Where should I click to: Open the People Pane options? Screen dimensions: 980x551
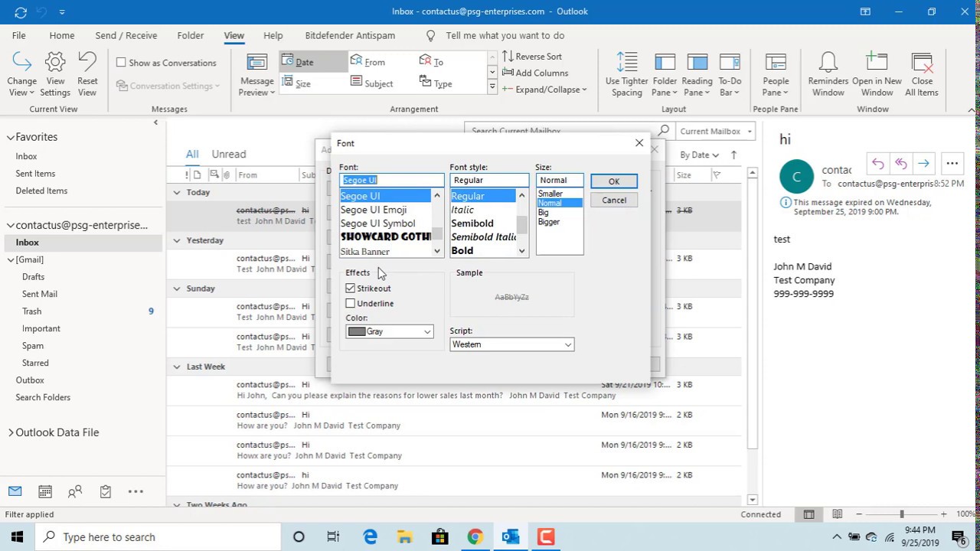[x=776, y=74]
